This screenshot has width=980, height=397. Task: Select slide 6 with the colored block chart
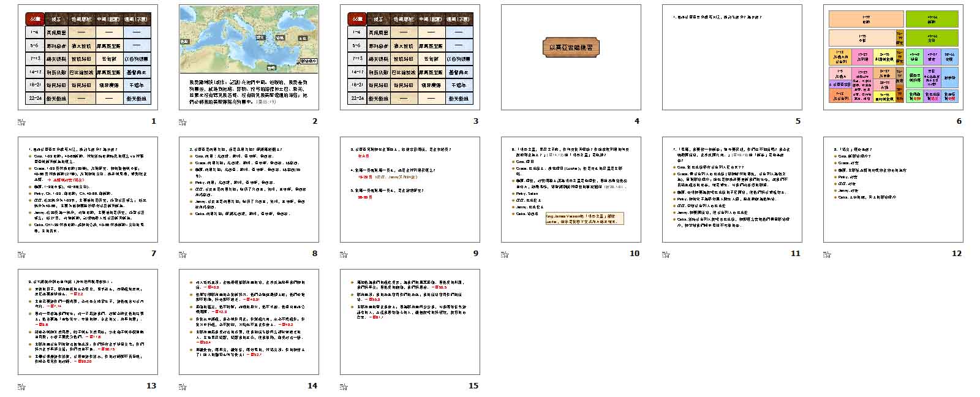click(893, 57)
